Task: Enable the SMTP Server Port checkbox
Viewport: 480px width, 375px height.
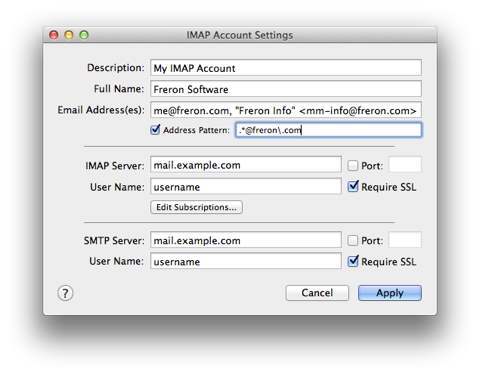Action: (x=353, y=240)
